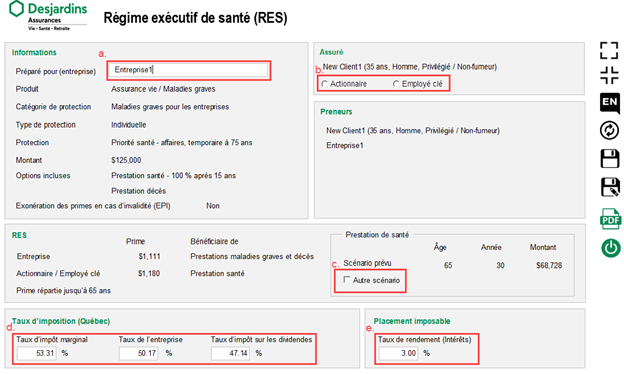Edit the Taux d'impôt marginal field
Viewport: 624px width, 374px height.
click(x=37, y=353)
